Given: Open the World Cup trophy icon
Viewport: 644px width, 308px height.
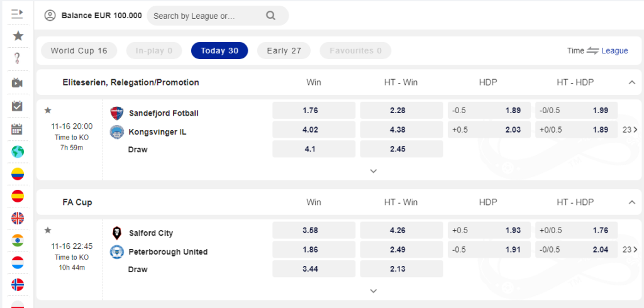Looking at the screenshot, I should pos(18,58).
